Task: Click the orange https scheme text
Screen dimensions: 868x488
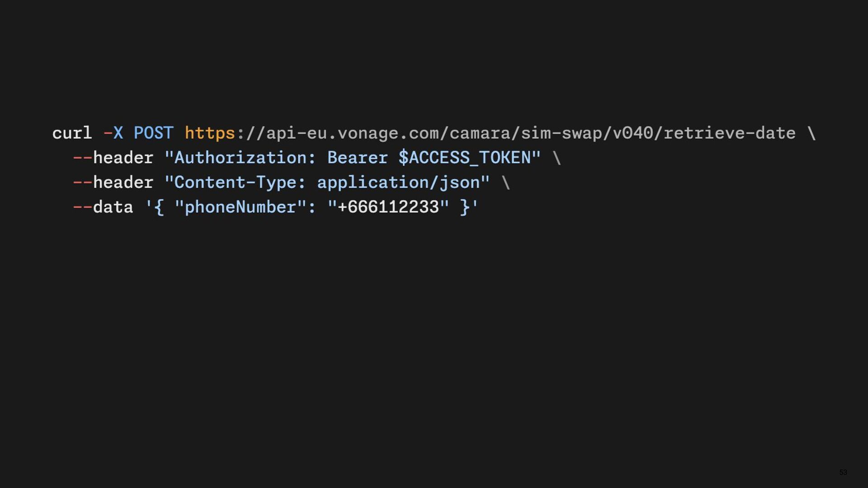Action: click(210, 133)
